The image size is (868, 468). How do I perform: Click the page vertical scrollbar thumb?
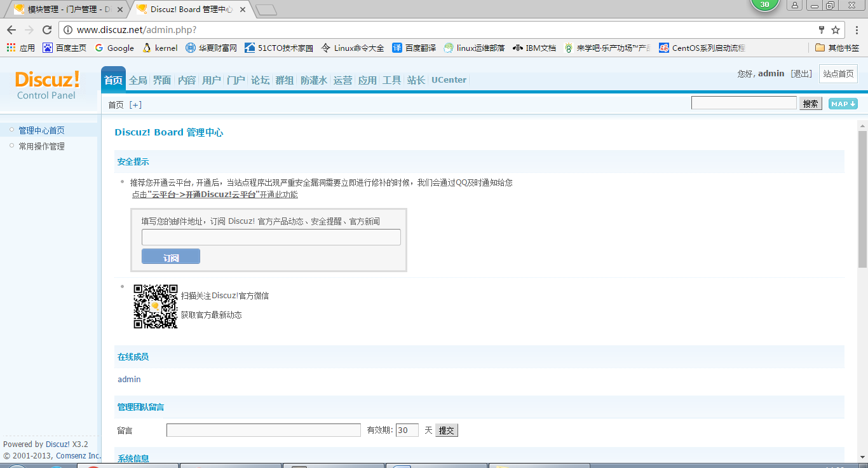click(862, 199)
